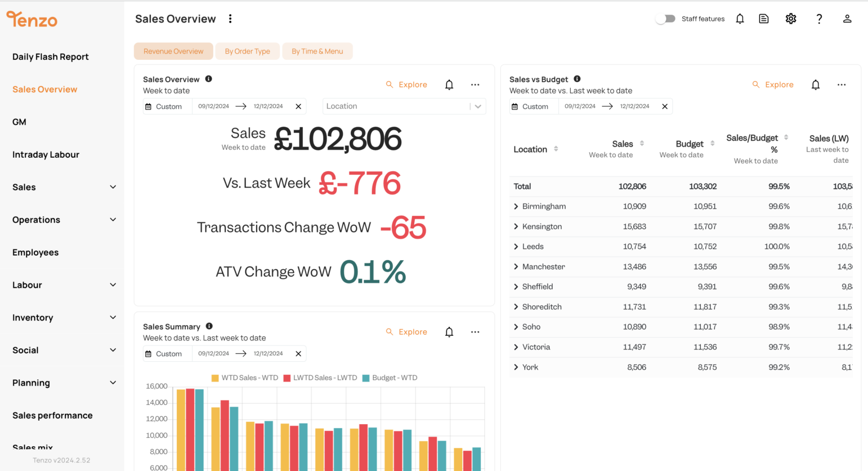Switch to By Time & Menu tab
868x471 pixels.
tap(317, 51)
